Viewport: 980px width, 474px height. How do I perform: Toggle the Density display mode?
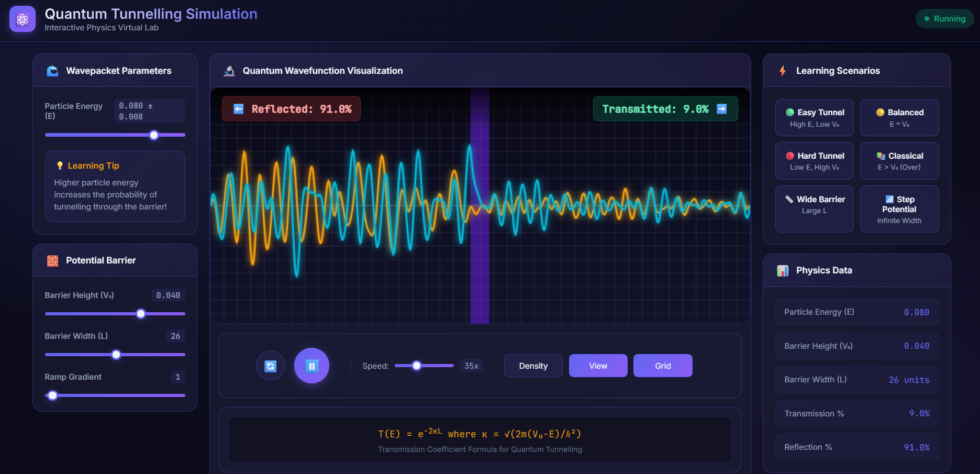533,366
